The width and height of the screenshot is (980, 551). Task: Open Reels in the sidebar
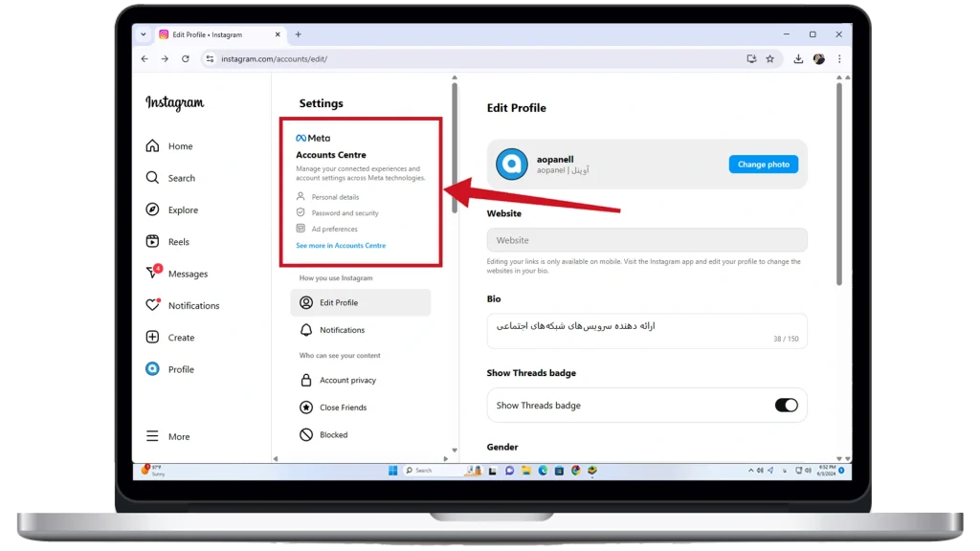tap(167, 242)
